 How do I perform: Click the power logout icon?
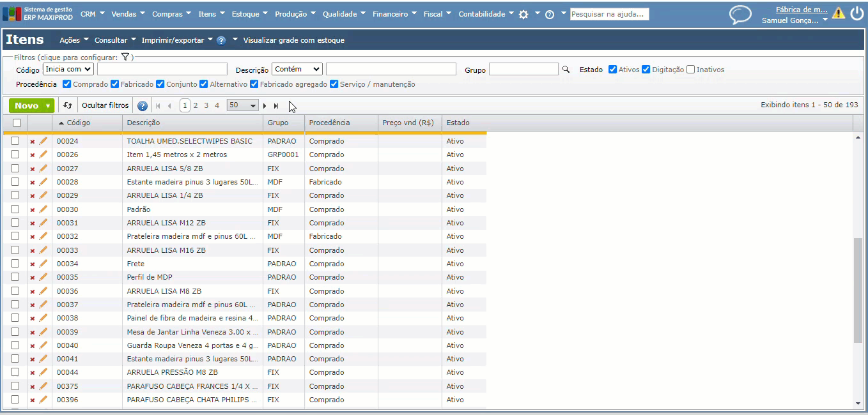click(x=856, y=14)
